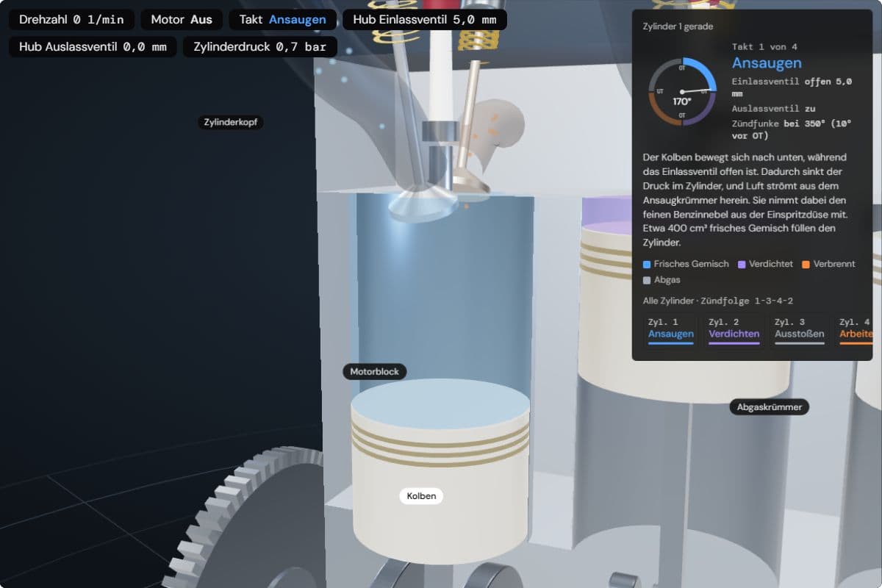This screenshot has height=588, width=882.
Task: Click the Takt 1 von 4 text
Action: point(764,47)
